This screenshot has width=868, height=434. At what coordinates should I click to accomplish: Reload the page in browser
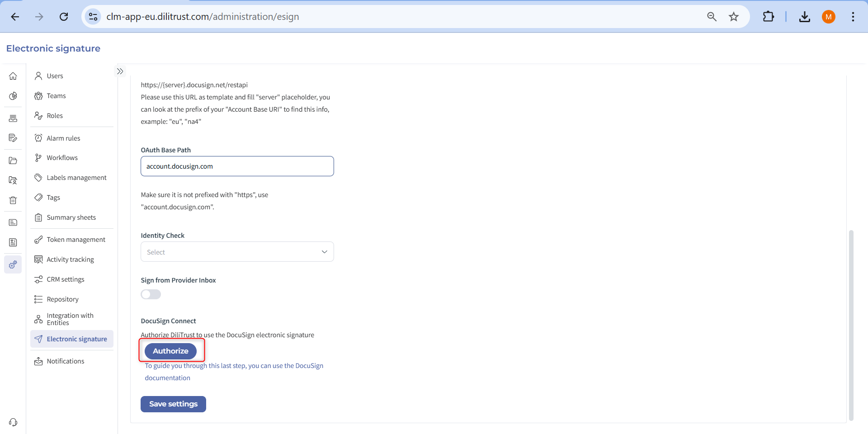coord(64,17)
